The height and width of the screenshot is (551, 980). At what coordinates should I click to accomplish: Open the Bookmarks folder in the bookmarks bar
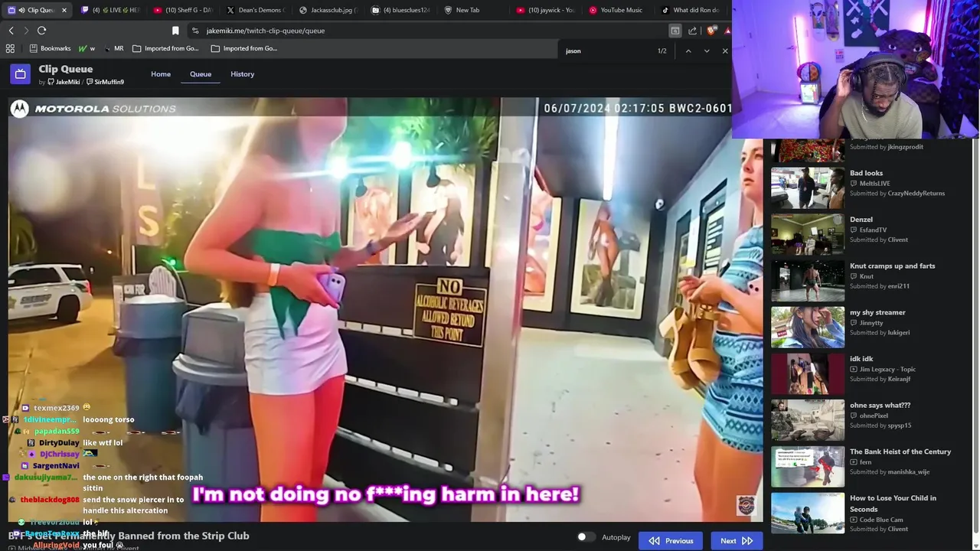[50, 48]
